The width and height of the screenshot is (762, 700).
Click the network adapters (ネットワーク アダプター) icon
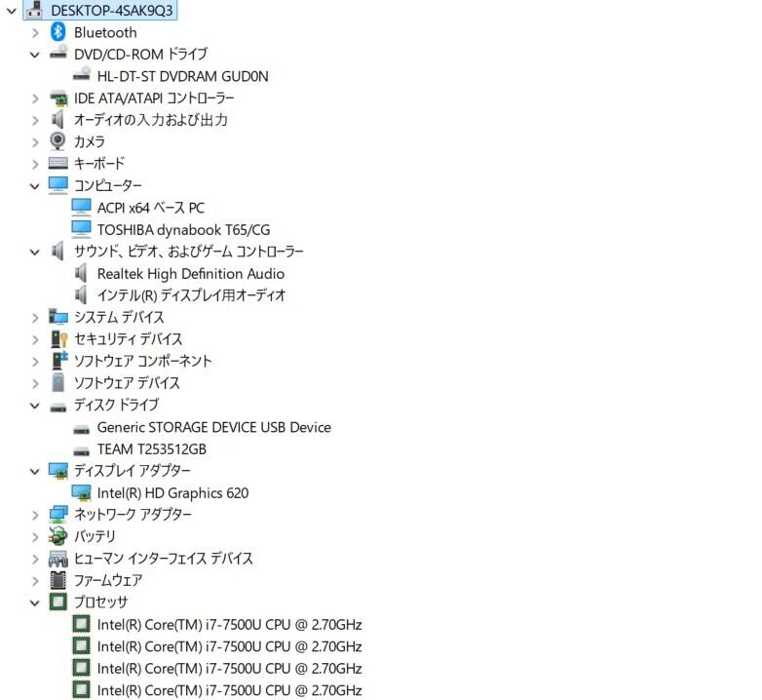58,515
